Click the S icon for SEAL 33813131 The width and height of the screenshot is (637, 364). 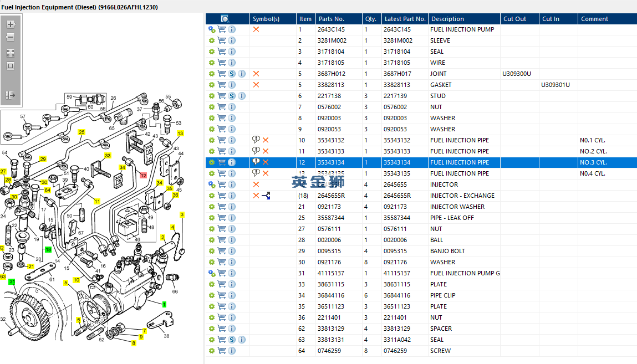pyautogui.click(x=232, y=340)
